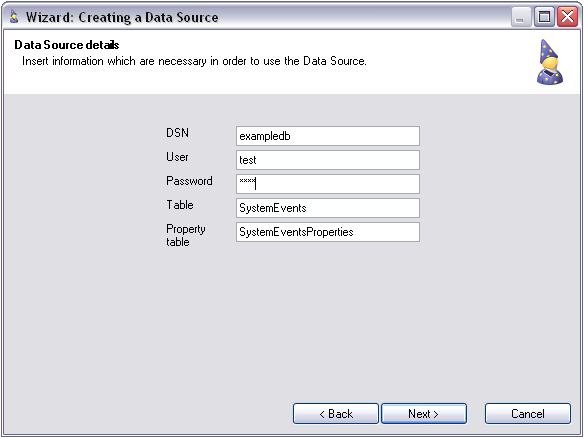Click the Table label
Viewport: 584px width, 437px height.
coord(180,205)
